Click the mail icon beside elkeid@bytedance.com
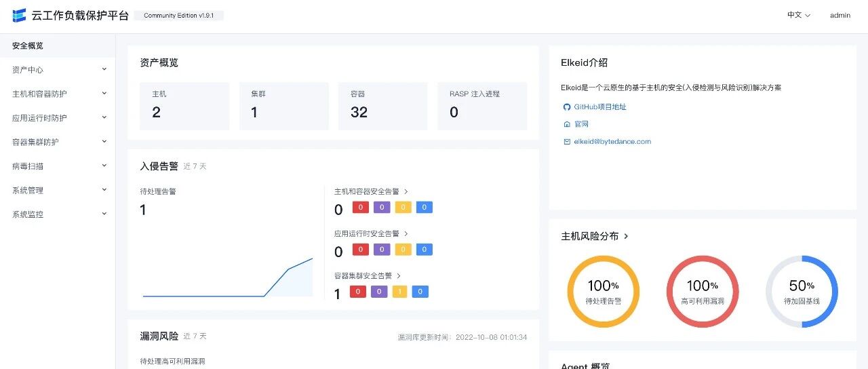 pyautogui.click(x=567, y=142)
